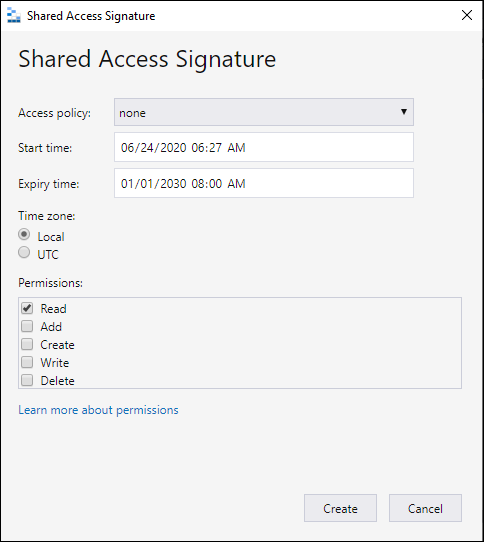The width and height of the screenshot is (484, 542).
Task: Click the Delete permission label
Action: pos(57,381)
